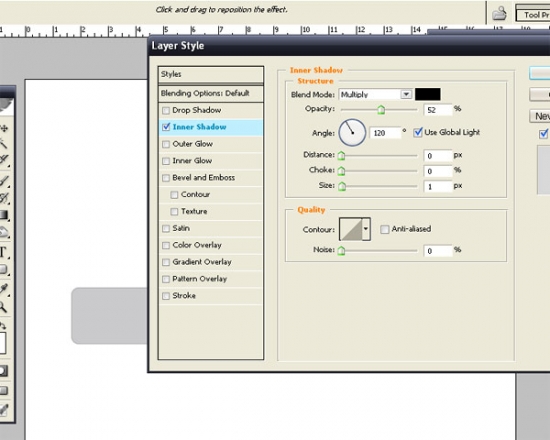Select the Gradient tool
Screen dimensions: 550x440
4,215
